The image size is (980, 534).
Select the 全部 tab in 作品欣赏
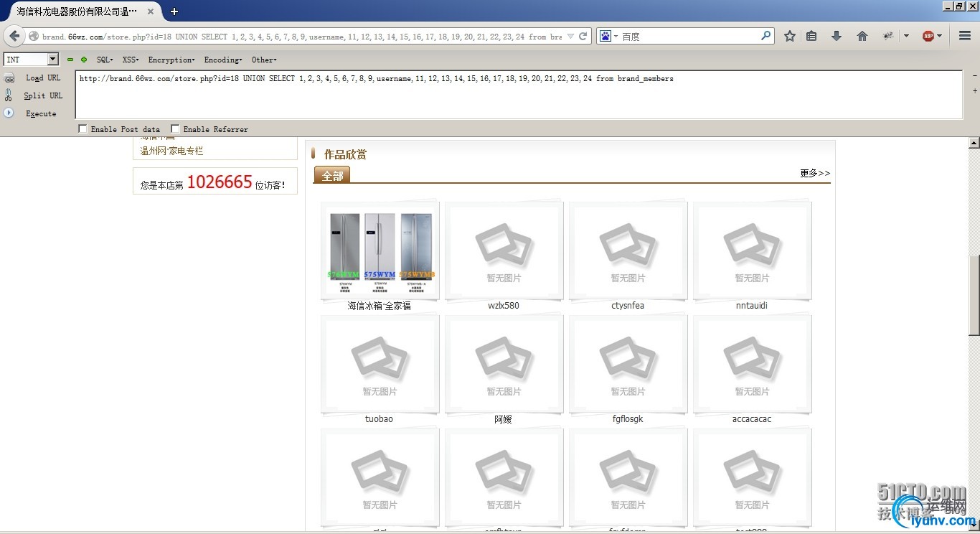(332, 175)
